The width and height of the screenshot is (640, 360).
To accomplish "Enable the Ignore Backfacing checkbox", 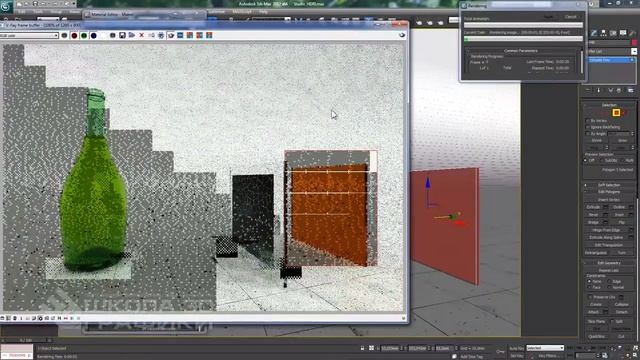I will point(588,127).
